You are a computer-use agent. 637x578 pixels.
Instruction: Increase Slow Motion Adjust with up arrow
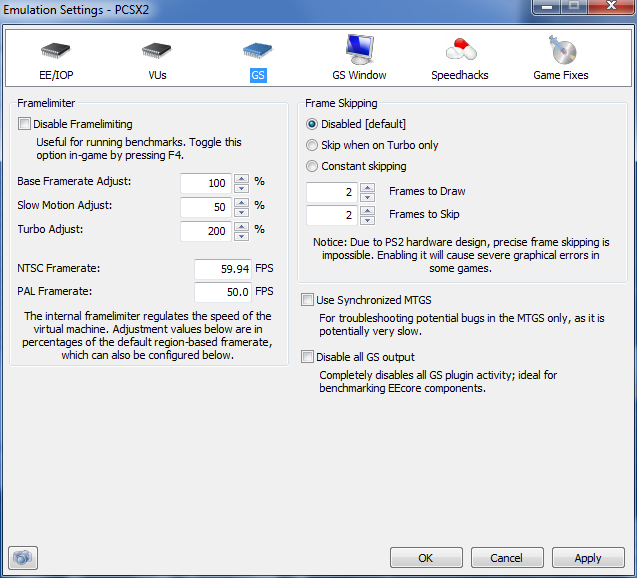[242, 202]
